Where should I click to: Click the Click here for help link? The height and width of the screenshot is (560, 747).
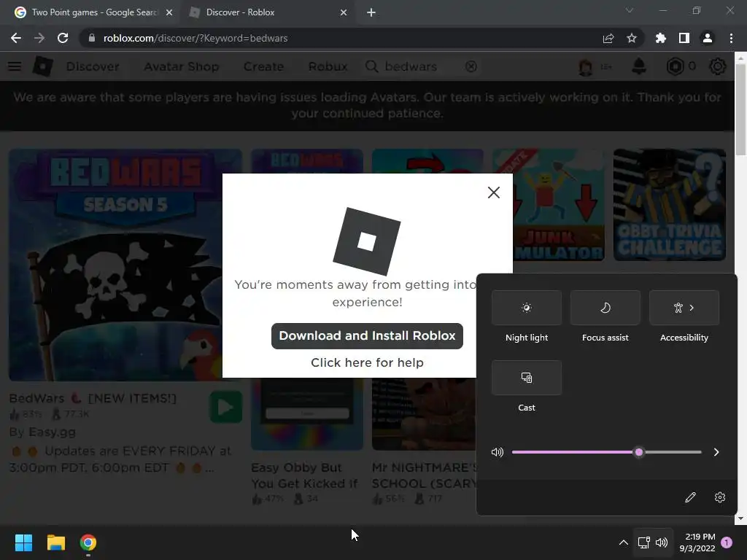click(367, 362)
